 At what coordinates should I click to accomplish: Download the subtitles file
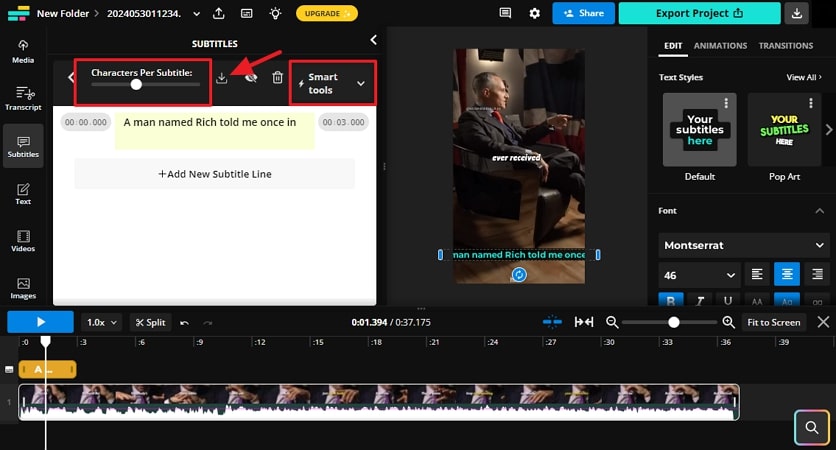click(222, 78)
